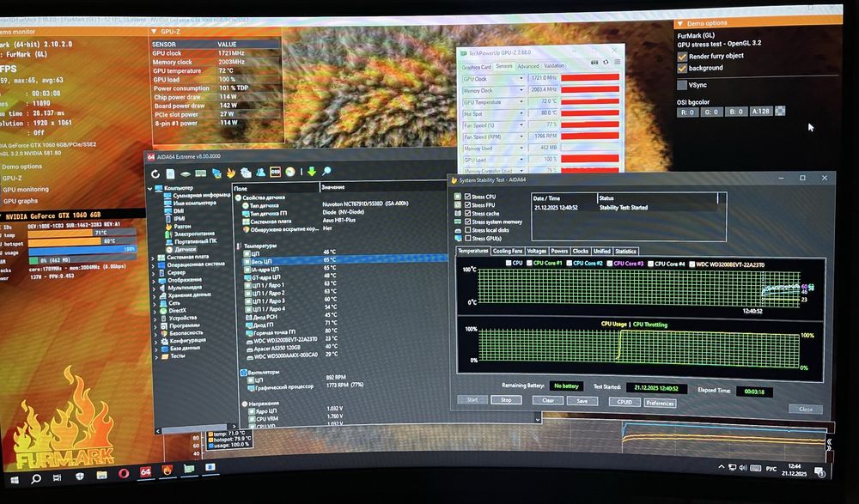859x504 pixels.
Task: Click the Clear button in Stability Test
Action: 548,400
